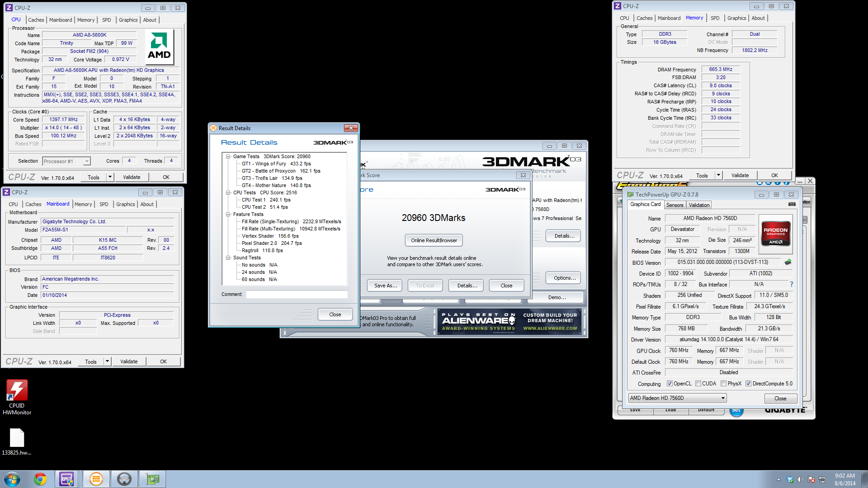The image size is (868, 488).
Task: Select the Ragtroll result row
Action: pyautogui.click(x=262, y=250)
